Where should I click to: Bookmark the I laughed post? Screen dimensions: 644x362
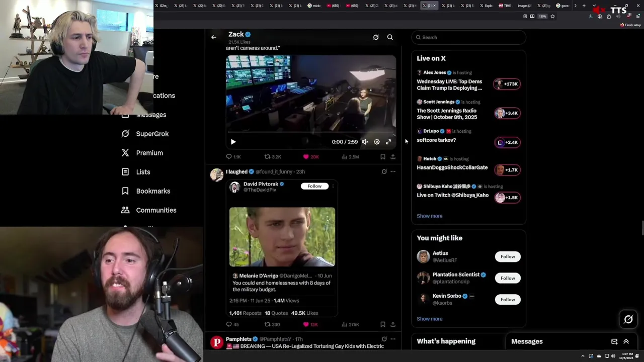(383, 324)
